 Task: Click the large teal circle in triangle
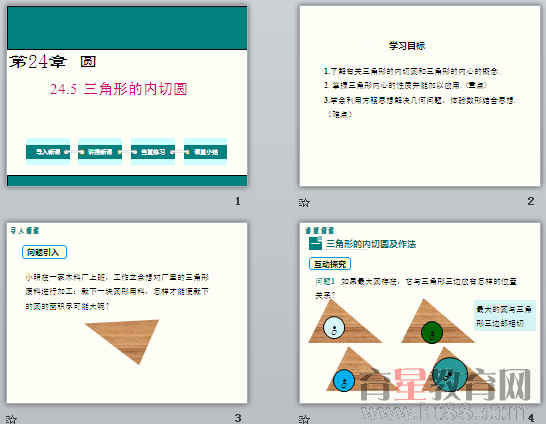pyautogui.click(x=450, y=375)
